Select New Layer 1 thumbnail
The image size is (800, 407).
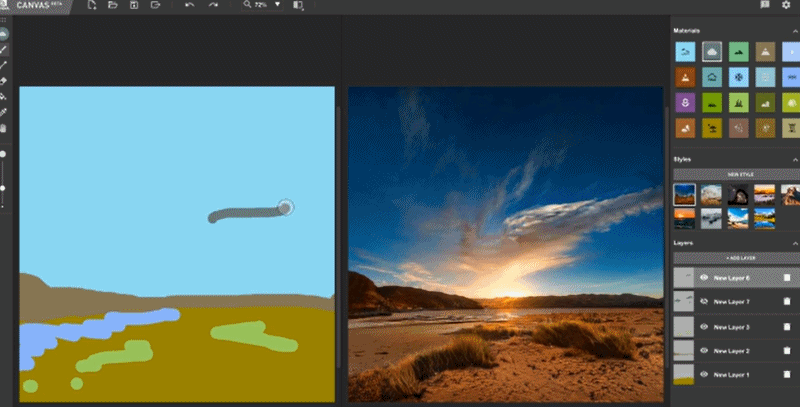(x=684, y=374)
